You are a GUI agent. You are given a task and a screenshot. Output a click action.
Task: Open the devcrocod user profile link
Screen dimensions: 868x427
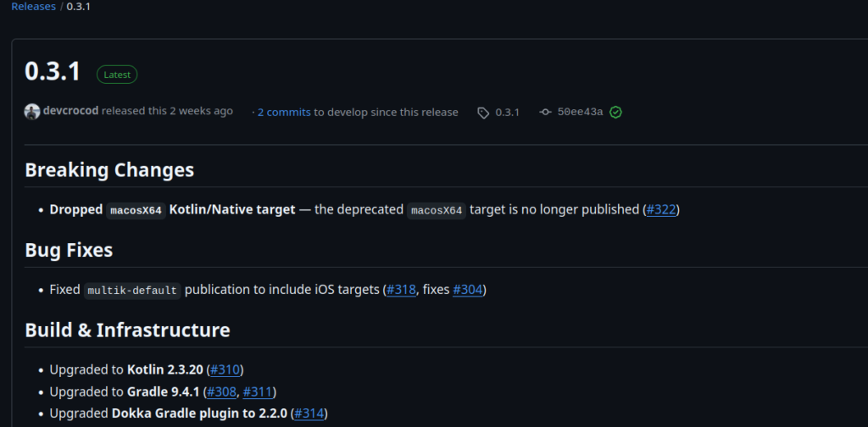[x=70, y=111]
